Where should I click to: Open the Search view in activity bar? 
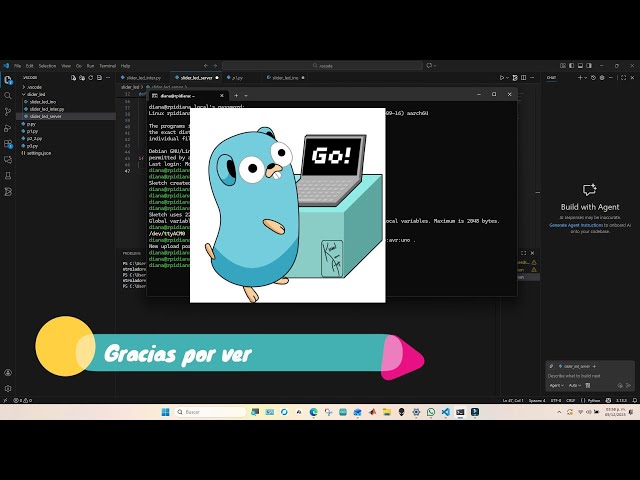pyautogui.click(x=8, y=96)
